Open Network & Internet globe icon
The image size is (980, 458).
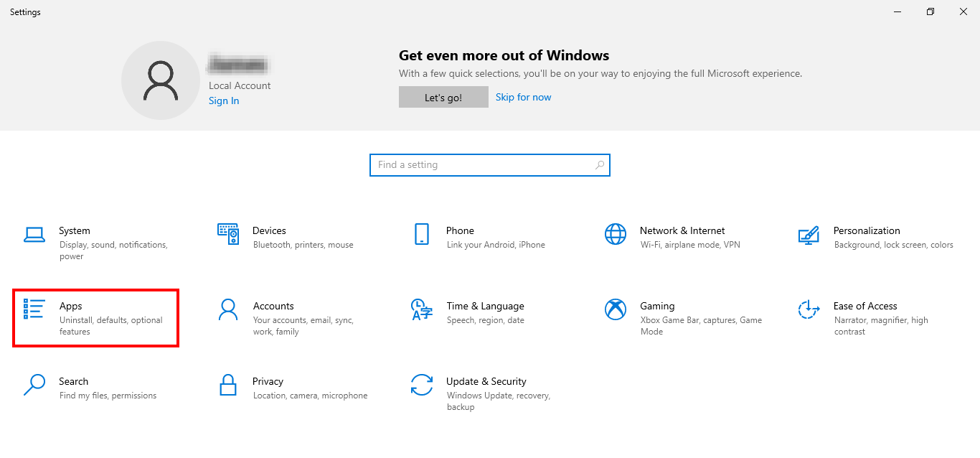(616, 234)
